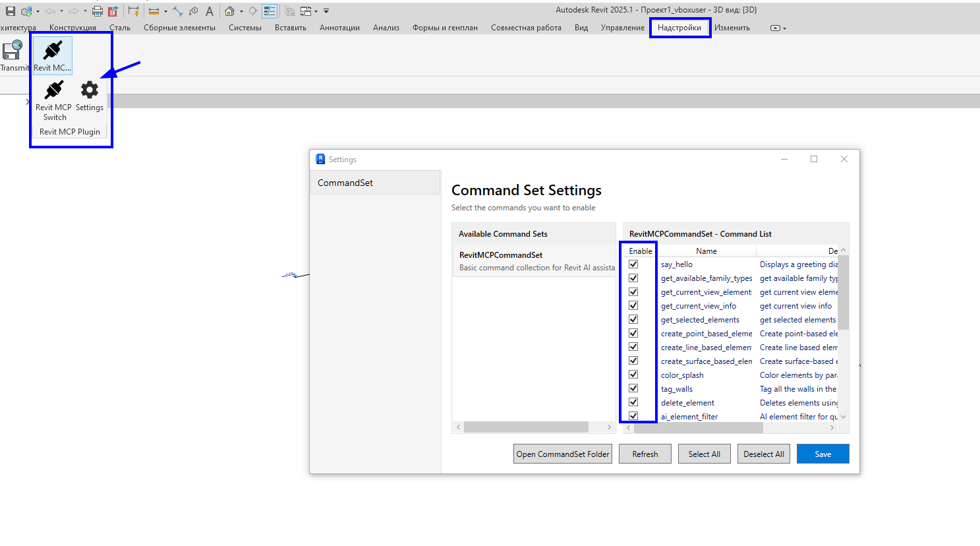Open the Надстройки ribbon tab

coord(679,28)
